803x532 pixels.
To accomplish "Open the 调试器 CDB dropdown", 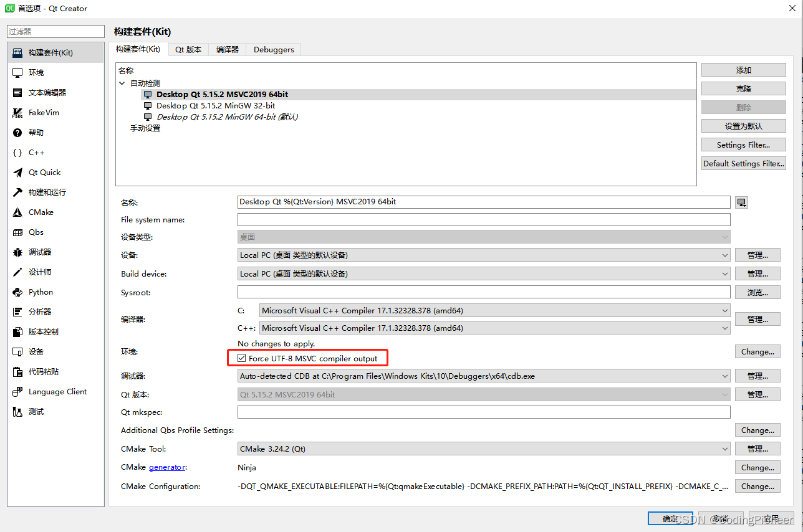I will point(484,376).
